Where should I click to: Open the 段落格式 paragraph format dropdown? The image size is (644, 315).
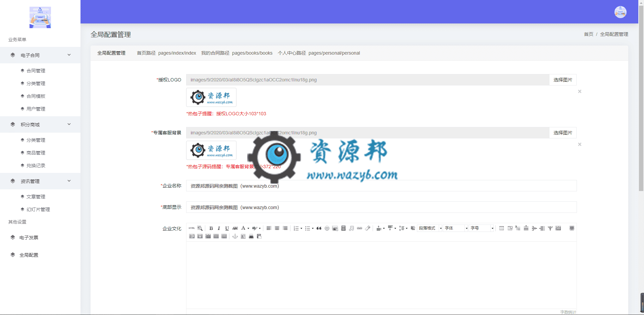[430, 228]
